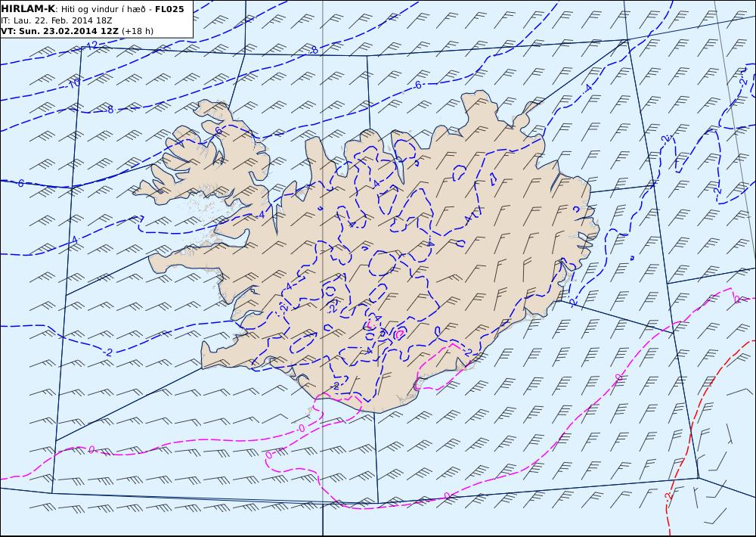Image resolution: width=756 pixels, height=537 pixels.
Task: Select the valid time 'VT: Sun. 23.02.2014 12Z'
Action: tap(60, 31)
